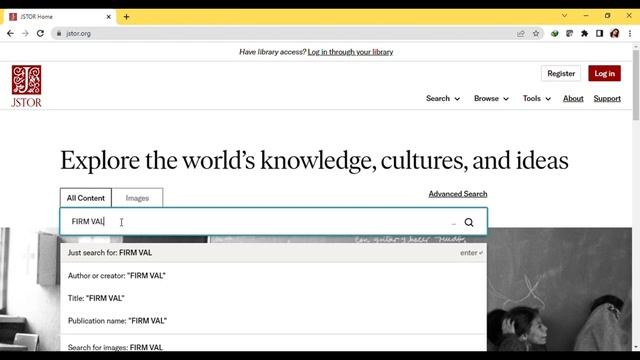The width and height of the screenshot is (640, 360).
Task: Click the share page icon in address bar
Action: tap(520, 33)
